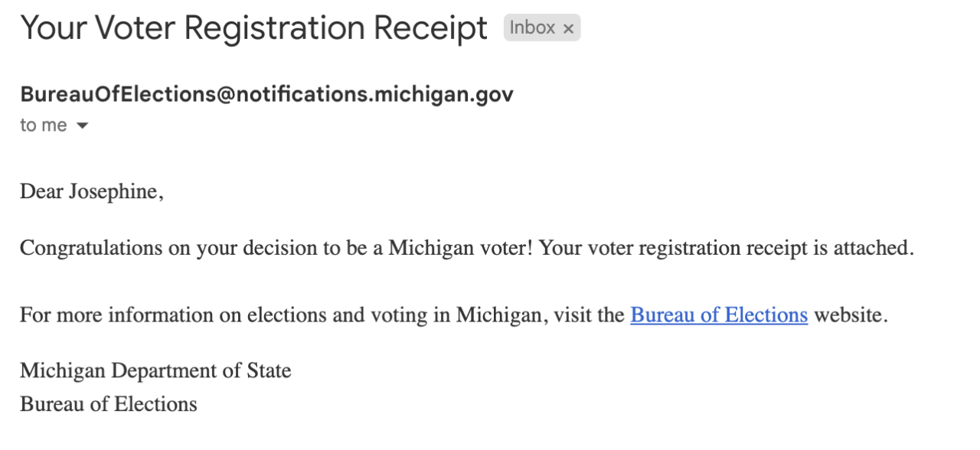Image resolution: width=980 pixels, height=450 pixels.
Task: Remove the Inbox label with its x icon
Action: click(568, 29)
